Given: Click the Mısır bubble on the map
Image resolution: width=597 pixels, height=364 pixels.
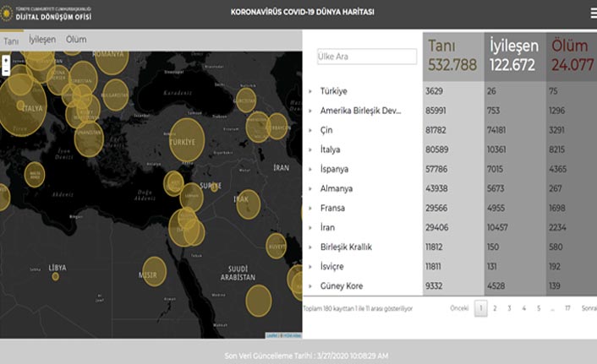Looking at the screenshot, I should pos(154,271).
